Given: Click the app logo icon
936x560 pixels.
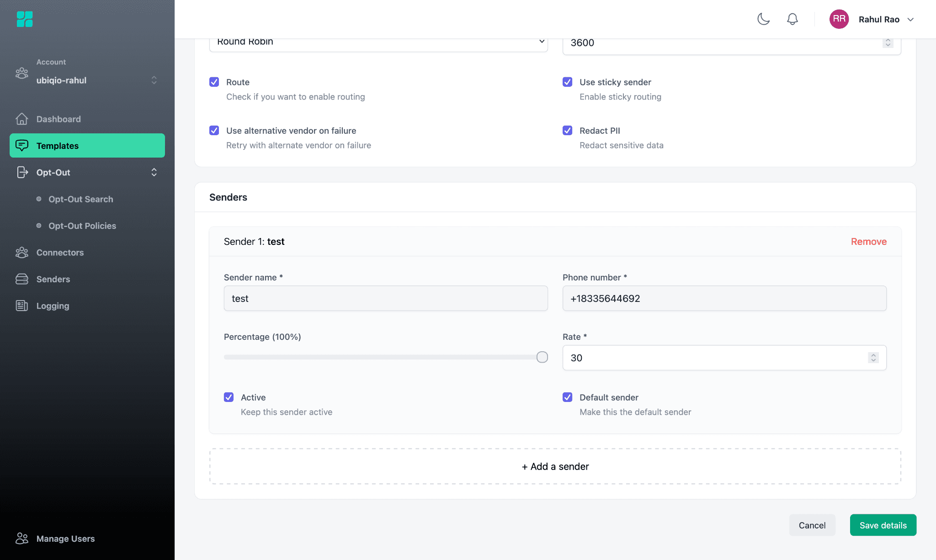Looking at the screenshot, I should [25, 19].
